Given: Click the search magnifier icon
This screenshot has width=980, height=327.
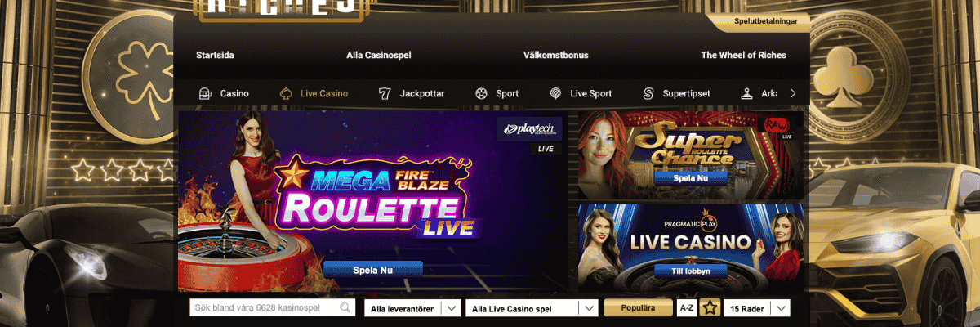Looking at the screenshot, I should (346, 308).
